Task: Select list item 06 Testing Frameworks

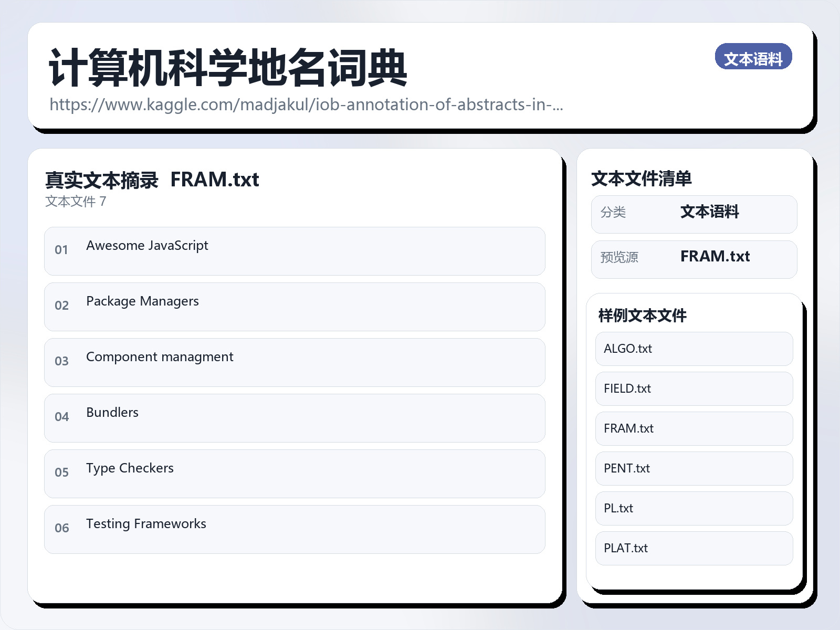Action: tap(294, 529)
